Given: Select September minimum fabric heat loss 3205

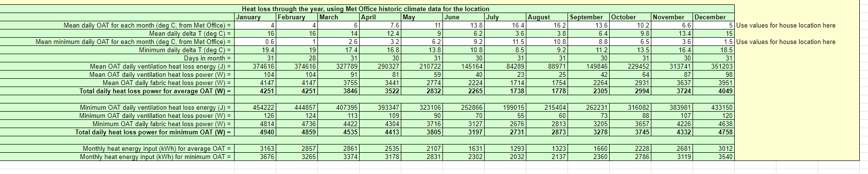Looking at the screenshot, I should click(x=589, y=124).
